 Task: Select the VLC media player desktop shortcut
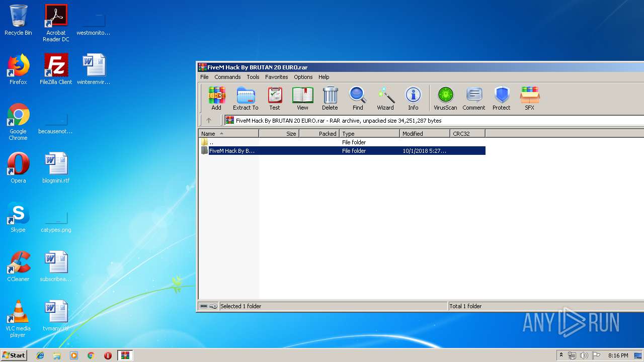18,319
